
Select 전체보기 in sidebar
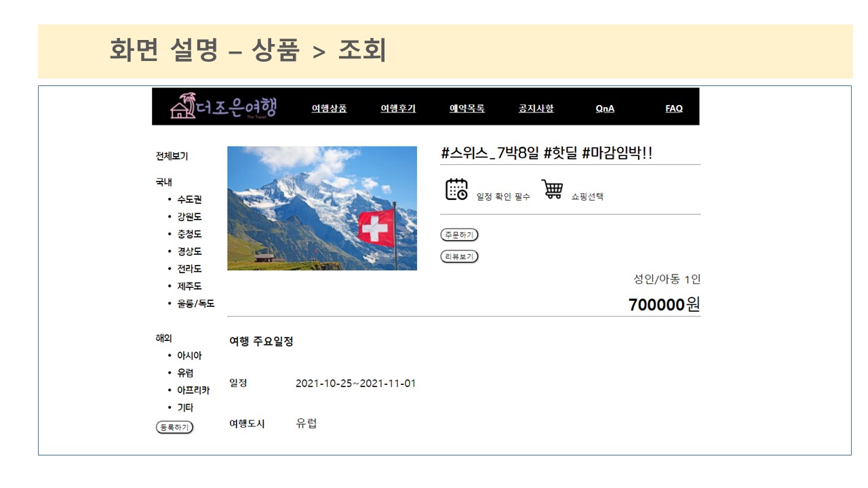tap(172, 156)
